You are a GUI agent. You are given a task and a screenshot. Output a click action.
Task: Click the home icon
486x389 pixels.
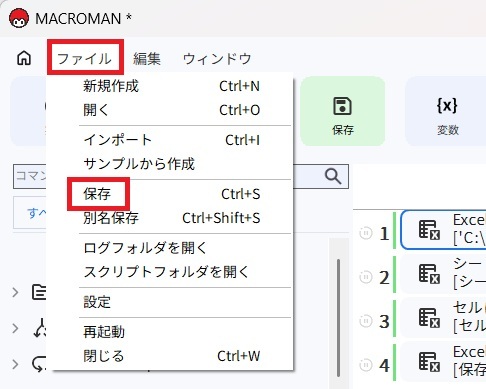24,58
